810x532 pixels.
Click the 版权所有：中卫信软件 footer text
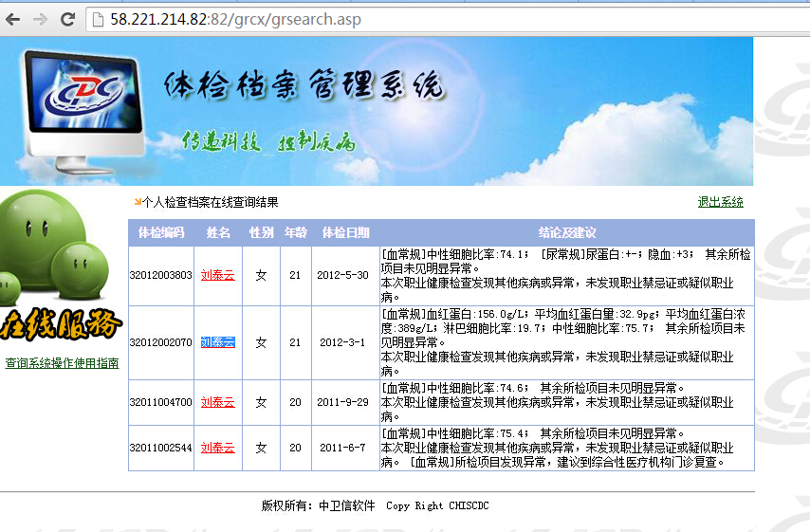pos(319,505)
